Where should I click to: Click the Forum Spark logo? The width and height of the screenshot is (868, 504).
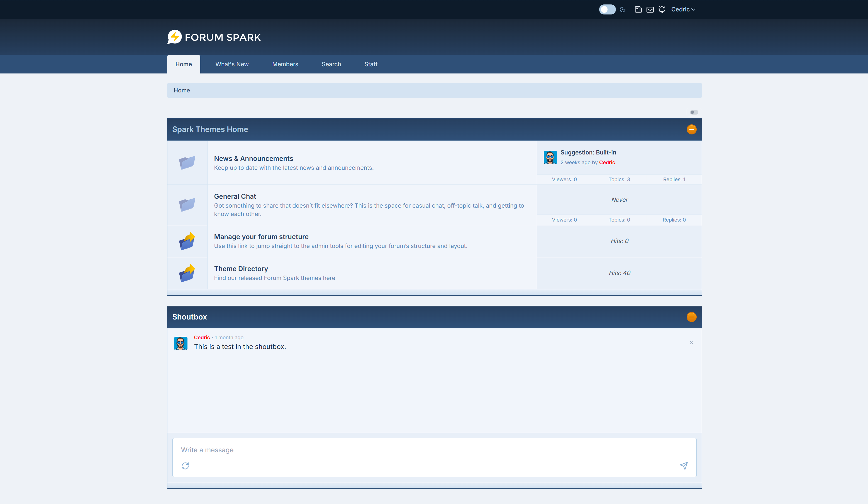pyautogui.click(x=214, y=37)
